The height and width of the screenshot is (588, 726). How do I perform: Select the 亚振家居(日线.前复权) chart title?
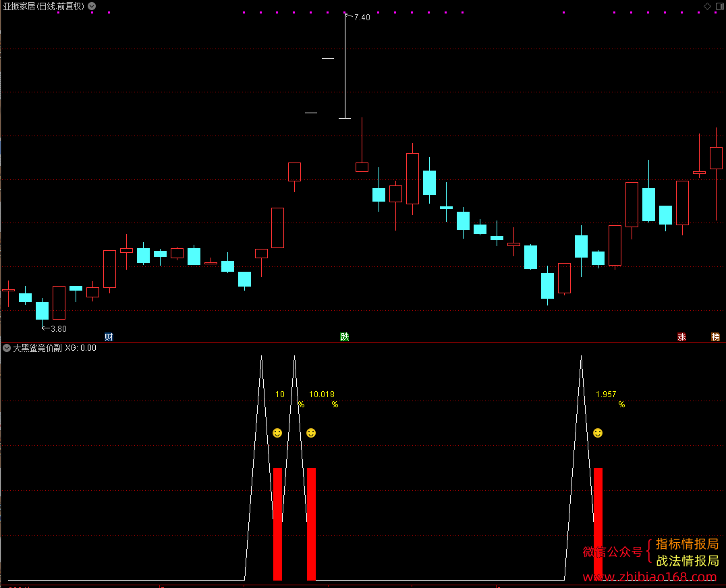click(44, 7)
